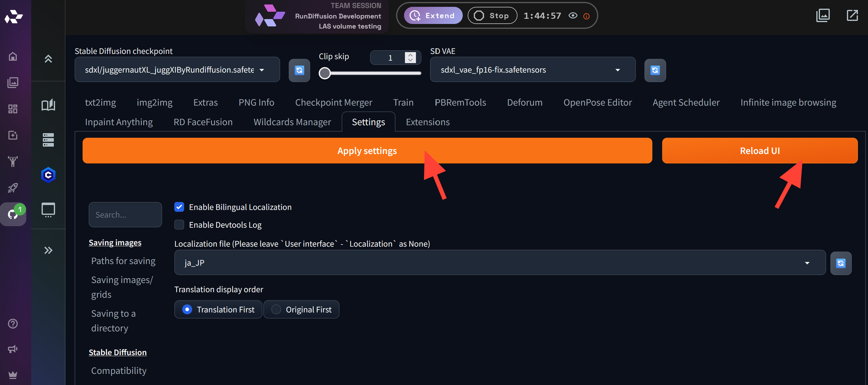Open the home icon in sidebar
This screenshot has width=868, height=385.
(13, 56)
